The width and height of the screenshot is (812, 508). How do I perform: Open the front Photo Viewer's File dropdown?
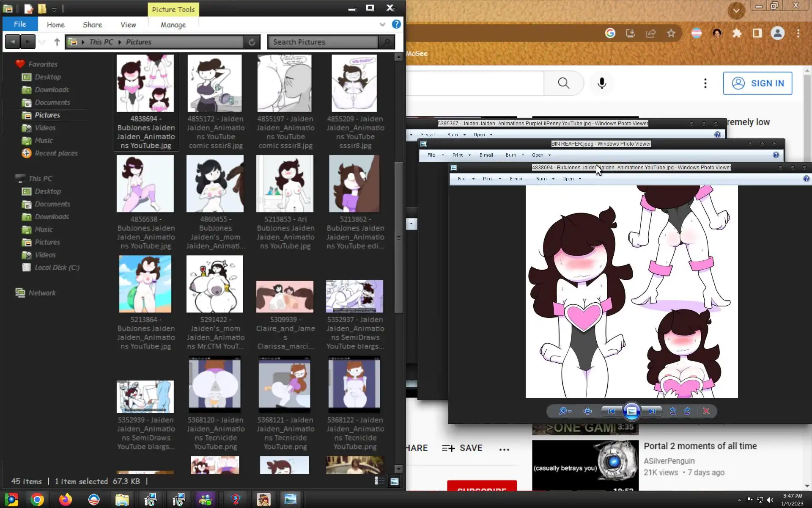(x=465, y=179)
